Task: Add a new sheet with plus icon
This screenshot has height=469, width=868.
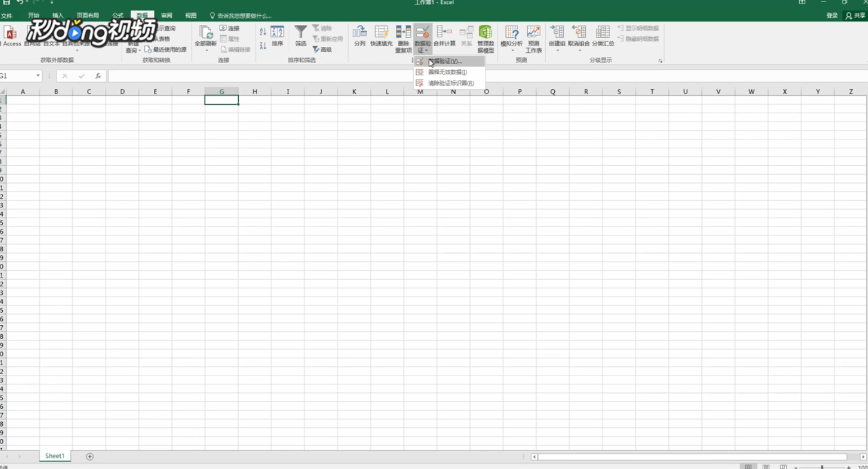Action: (x=90, y=457)
